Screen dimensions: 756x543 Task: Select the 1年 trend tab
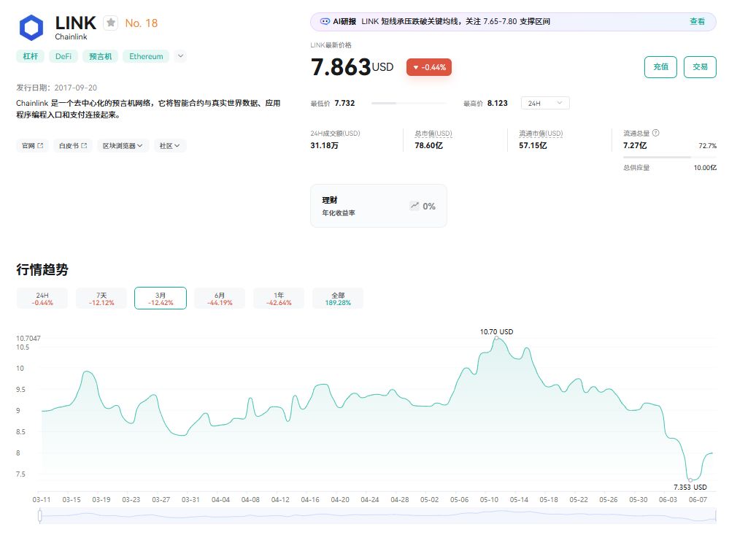[279, 299]
